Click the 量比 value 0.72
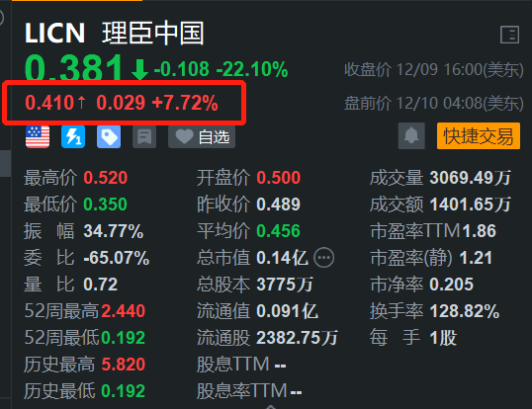Screen dimensions: 532x409 pyautogui.click(x=101, y=285)
